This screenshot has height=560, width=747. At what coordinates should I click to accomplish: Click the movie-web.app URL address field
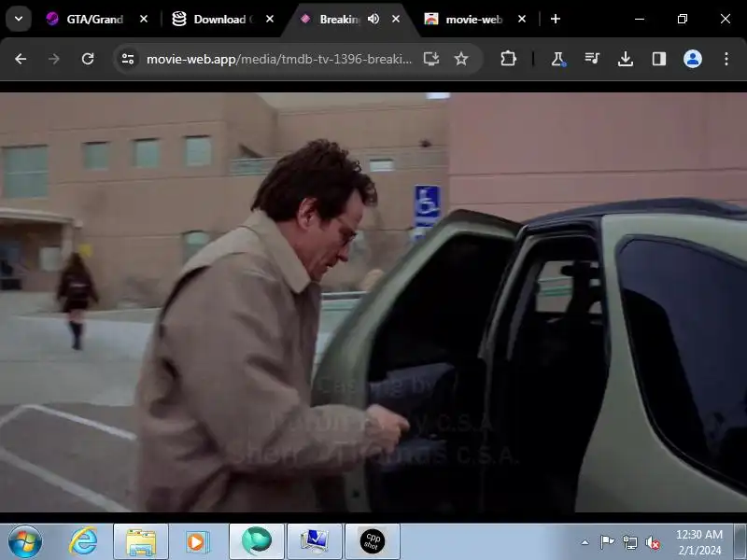coord(278,59)
